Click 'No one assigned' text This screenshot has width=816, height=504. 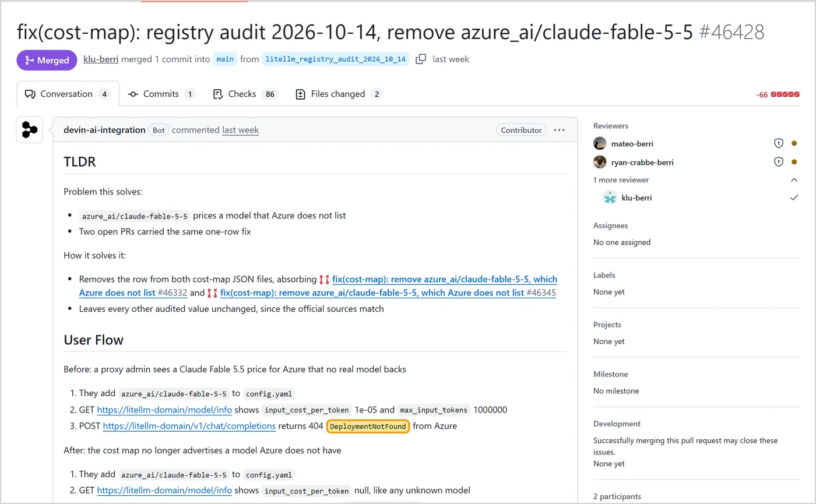click(x=622, y=242)
